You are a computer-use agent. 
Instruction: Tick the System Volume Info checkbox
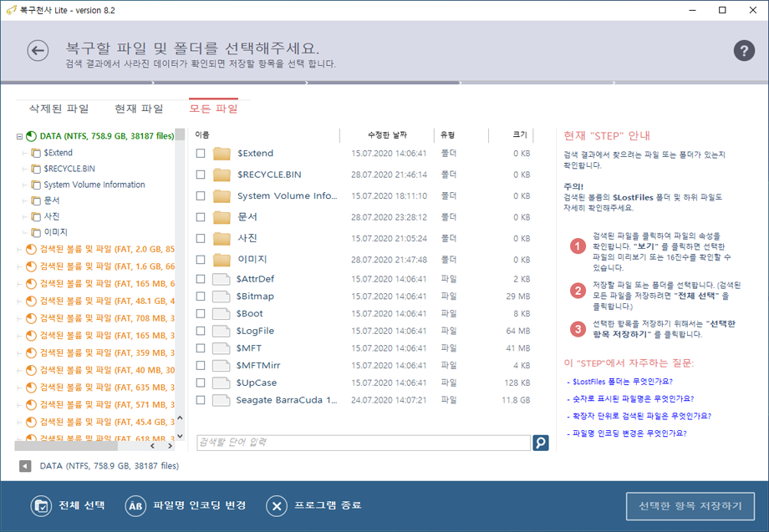pos(200,196)
